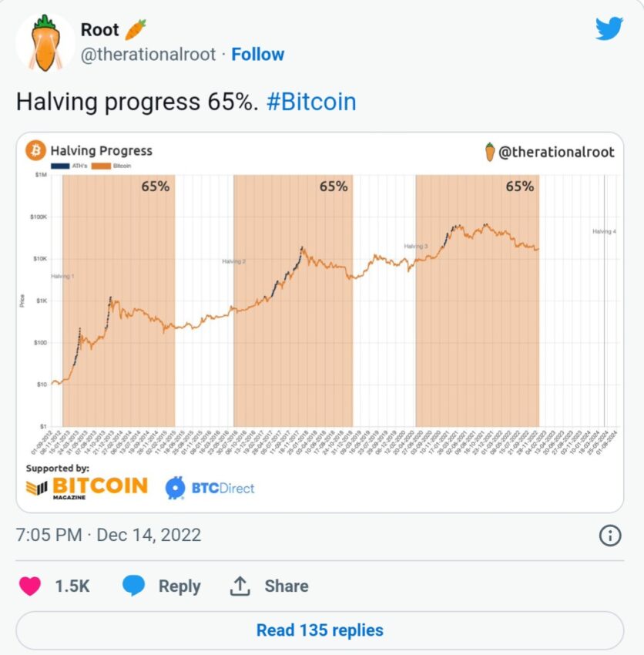Open the #Bitcoin hashtag link
Screen dimensions: 644x655
pyautogui.click(x=311, y=102)
